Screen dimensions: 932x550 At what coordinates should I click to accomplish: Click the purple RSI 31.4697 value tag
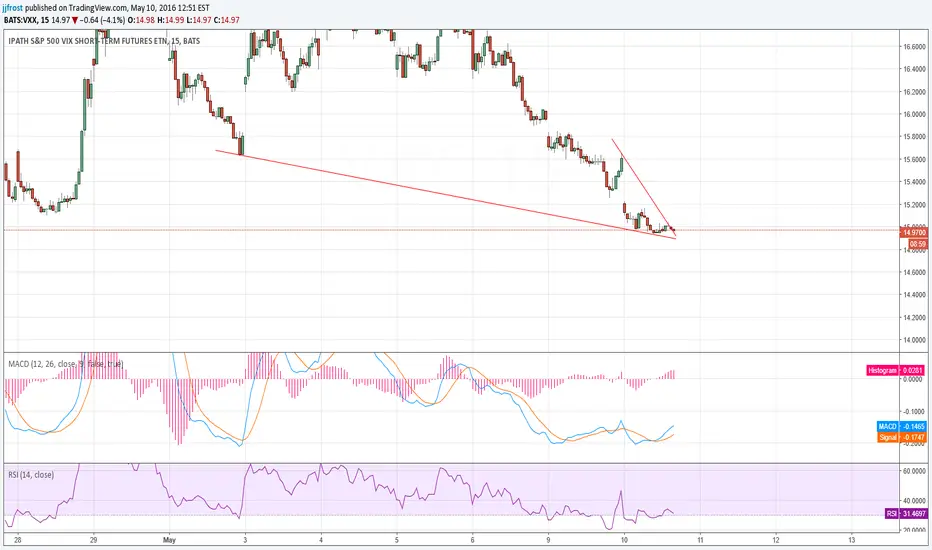coord(905,513)
